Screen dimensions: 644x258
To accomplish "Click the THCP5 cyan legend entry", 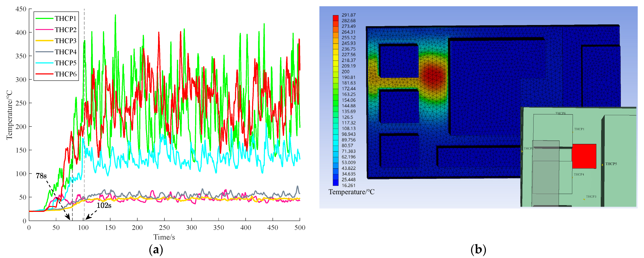I will [x=65, y=63].
